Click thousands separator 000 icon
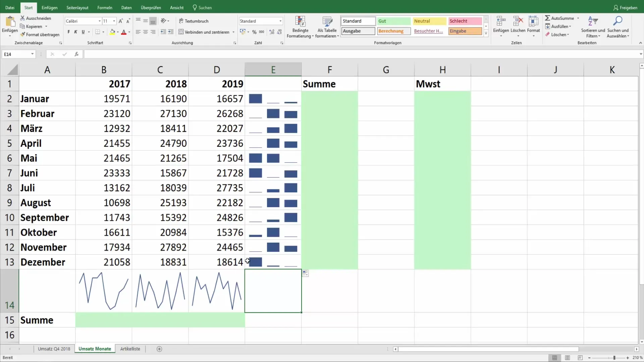Image resolution: width=644 pixels, height=362 pixels. pos(262,32)
